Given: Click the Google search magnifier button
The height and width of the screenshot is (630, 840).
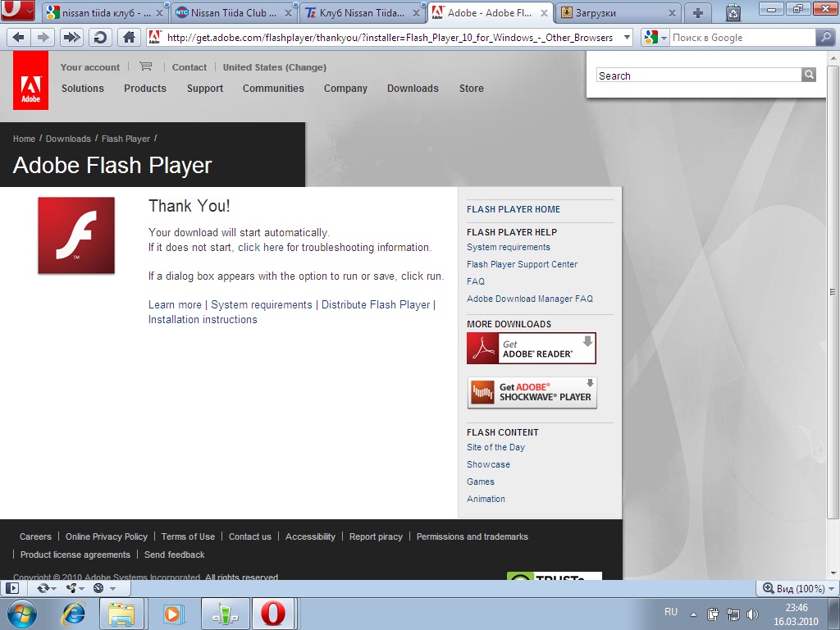Looking at the screenshot, I should coord(824,37).
